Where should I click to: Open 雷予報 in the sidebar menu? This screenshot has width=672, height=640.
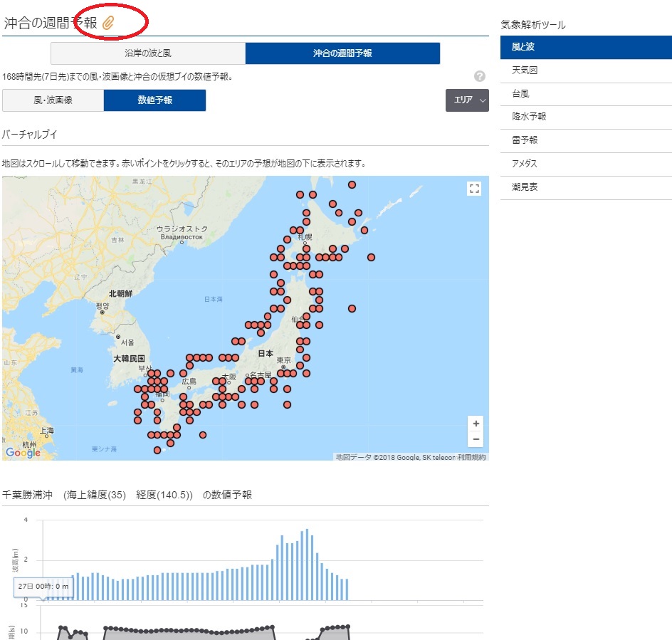pos(586,141)
